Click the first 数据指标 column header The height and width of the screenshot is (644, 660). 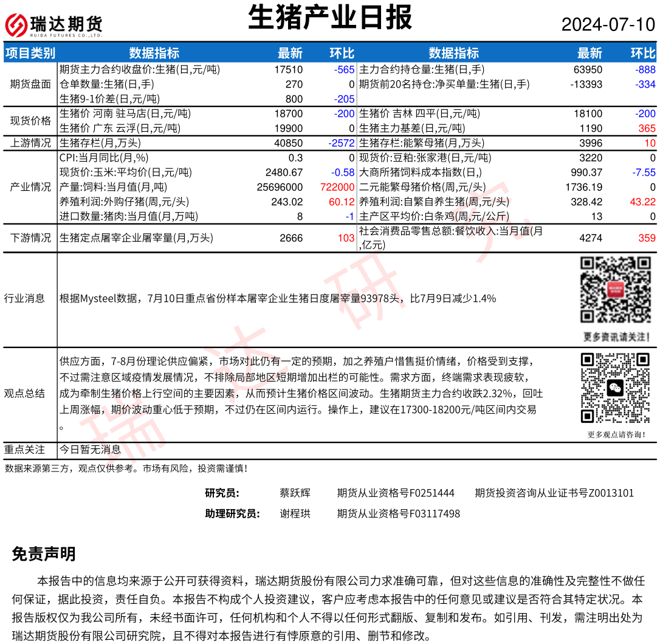(x=154, y=53)
